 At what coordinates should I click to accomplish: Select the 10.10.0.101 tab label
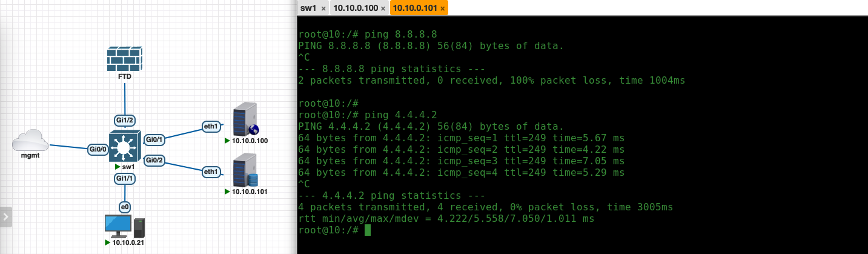click(416, 8)
